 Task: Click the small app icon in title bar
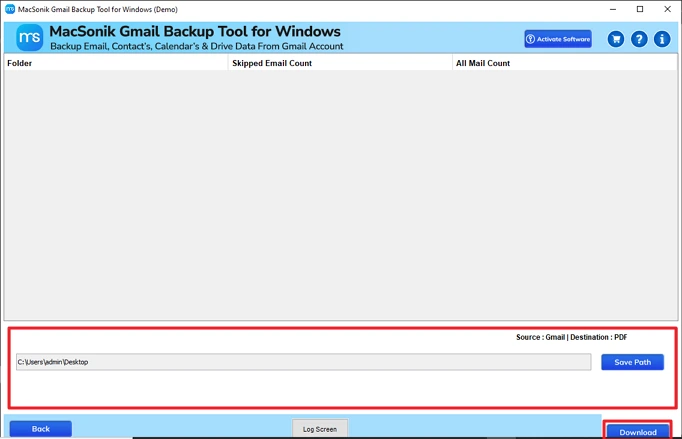[10, 9]
